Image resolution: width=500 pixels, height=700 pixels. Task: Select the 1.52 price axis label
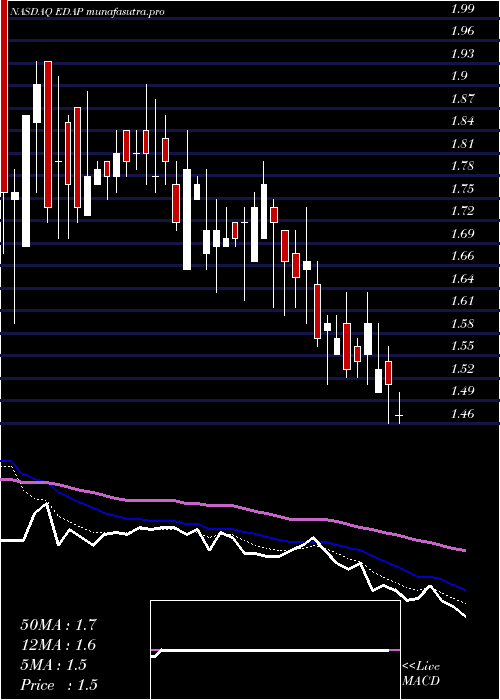pos(462,368)
